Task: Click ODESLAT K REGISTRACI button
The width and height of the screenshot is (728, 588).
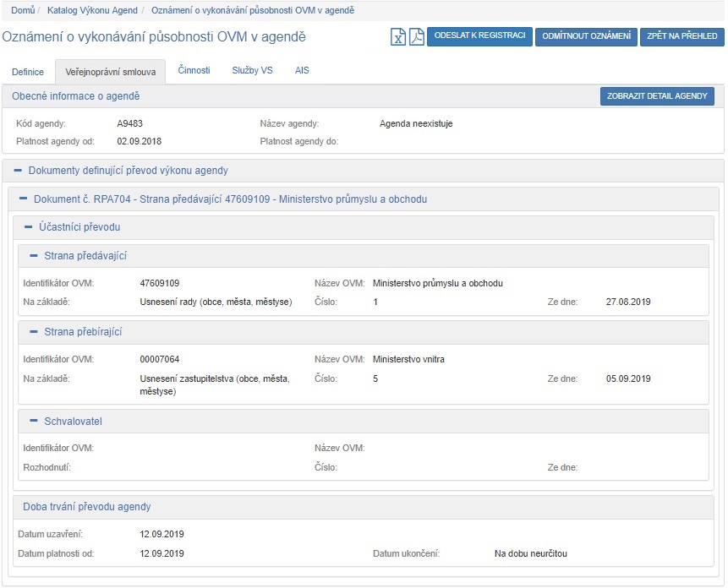Action: click(x=479, y=36)
